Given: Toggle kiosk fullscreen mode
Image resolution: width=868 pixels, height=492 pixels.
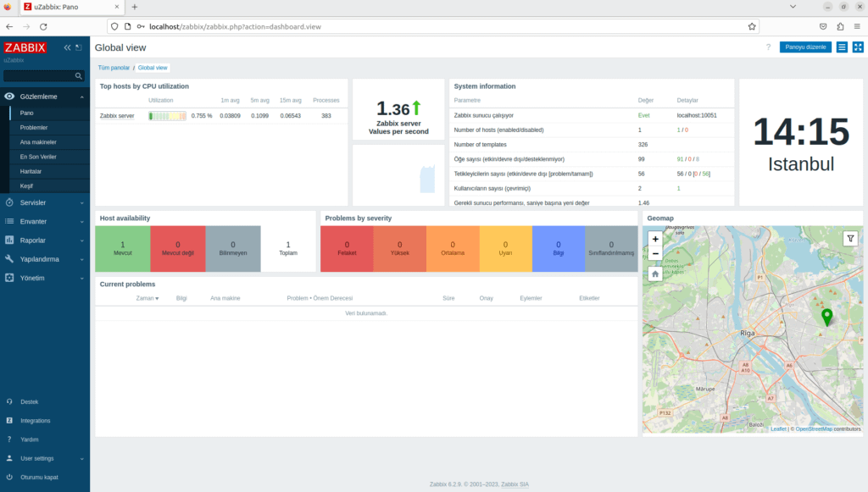Looking at the screenshot, I should click(858, 47).
